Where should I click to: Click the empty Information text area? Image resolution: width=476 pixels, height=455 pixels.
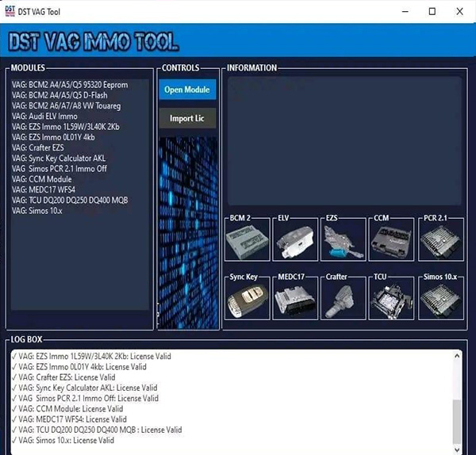coord(344,141)
